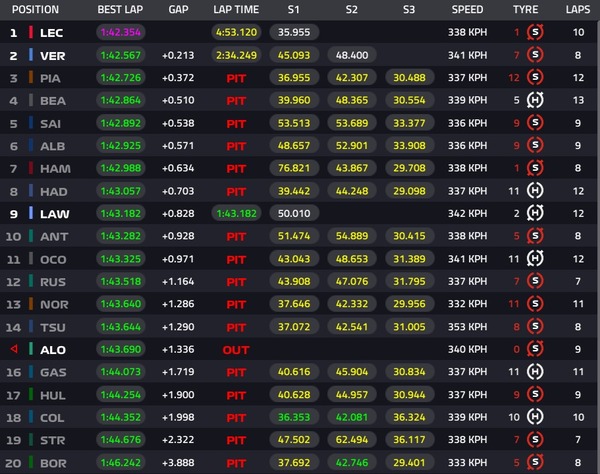Click the OUT status for ALO

coord(236,349)
